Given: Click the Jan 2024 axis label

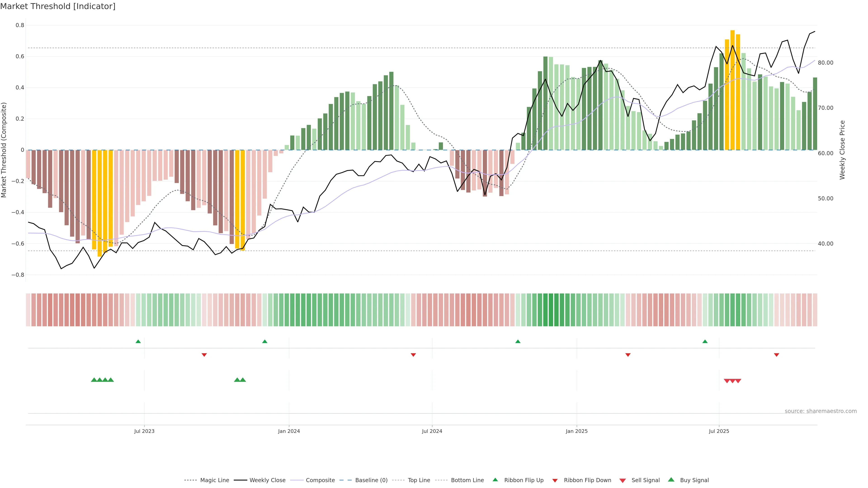Looking at the screenshot, I should coord(289,431).
